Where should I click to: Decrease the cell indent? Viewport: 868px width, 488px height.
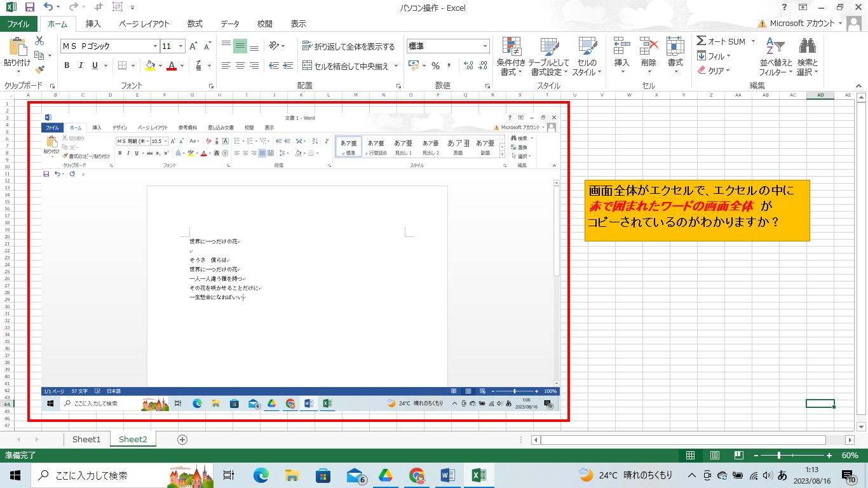(x=274, y=65)
